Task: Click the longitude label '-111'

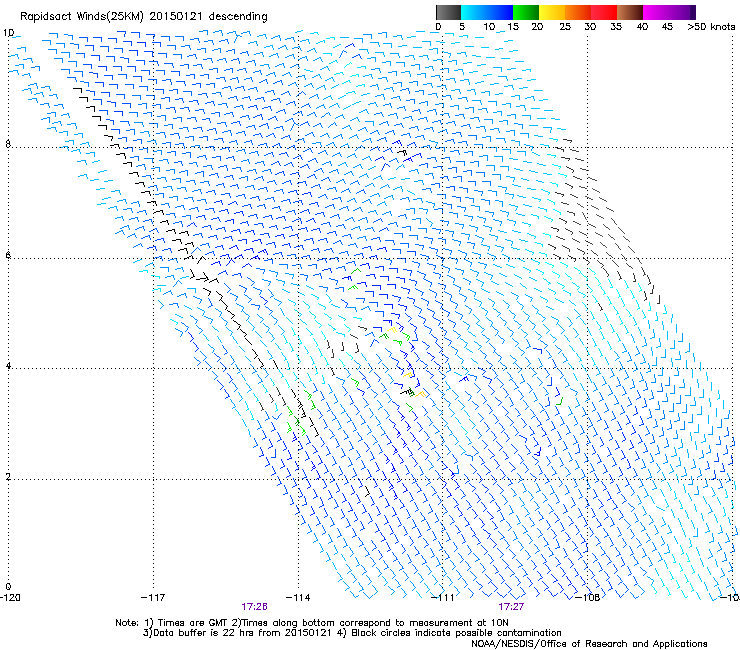Action: coord(443,598)
